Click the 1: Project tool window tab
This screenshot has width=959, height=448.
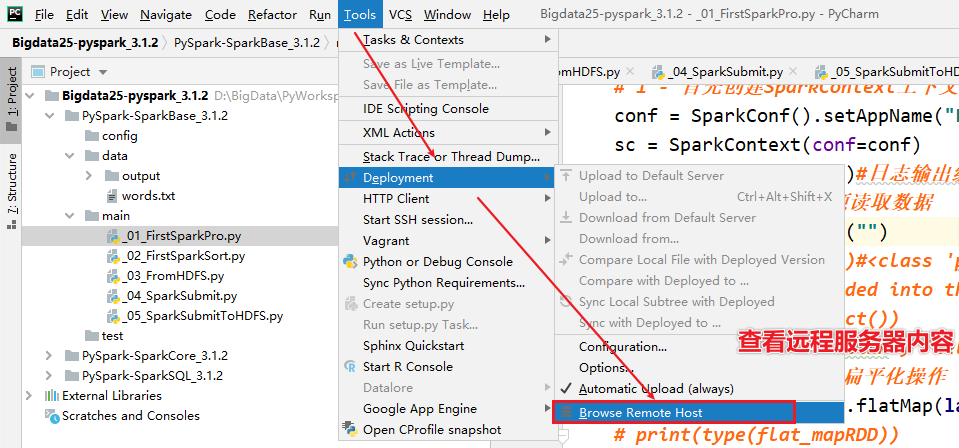tap(12, 98)
